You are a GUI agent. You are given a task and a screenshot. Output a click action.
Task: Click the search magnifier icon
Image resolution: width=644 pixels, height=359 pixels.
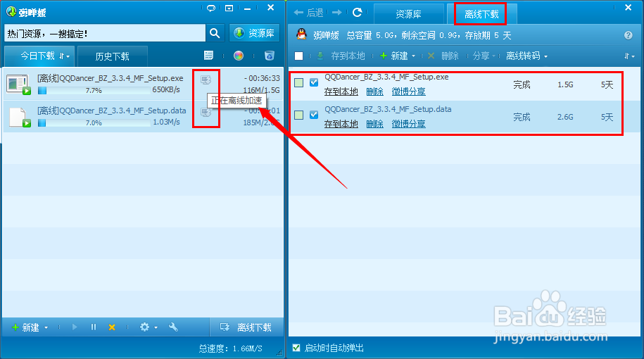(x=215, y=33)
